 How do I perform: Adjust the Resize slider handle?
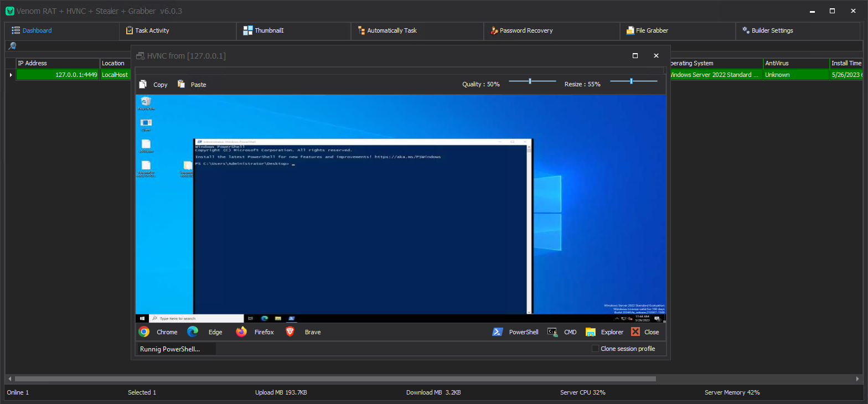point(631,81)
